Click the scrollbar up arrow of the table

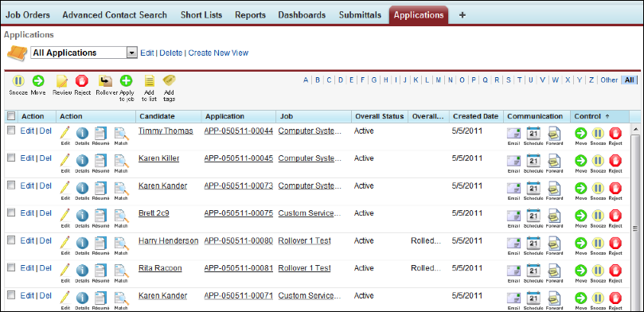[x=635, y=129]
